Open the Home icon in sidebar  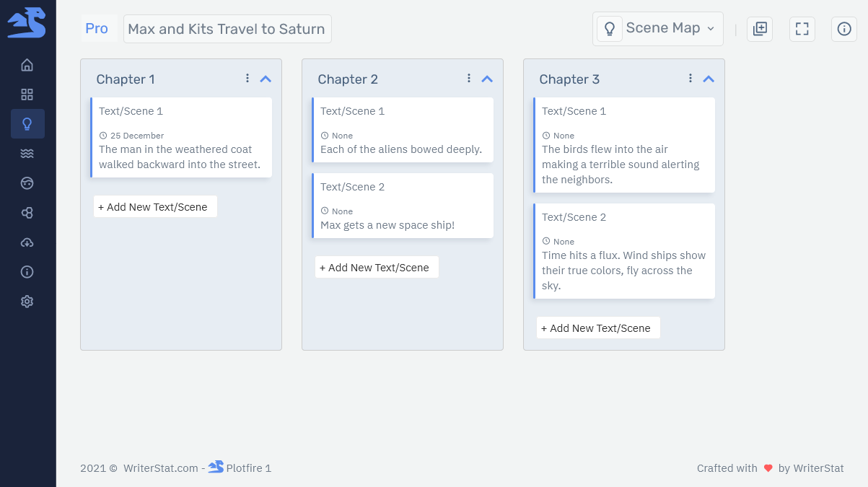pyautogui.click(x=27, y=64)
